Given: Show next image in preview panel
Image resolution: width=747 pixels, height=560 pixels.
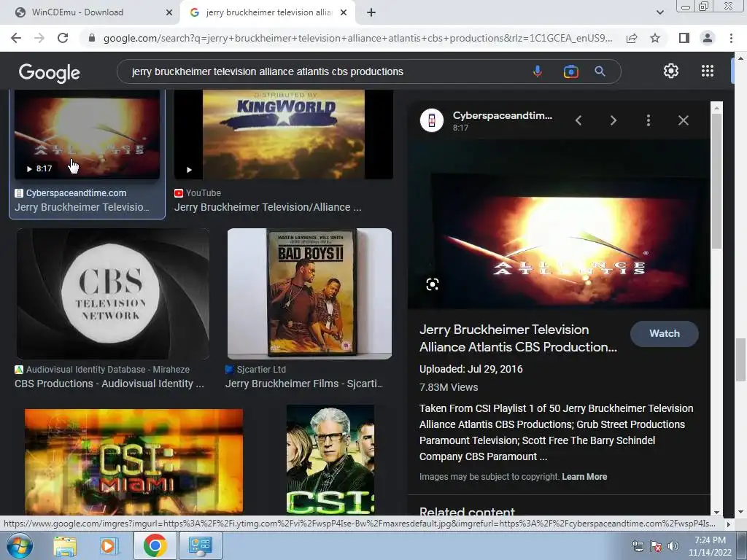Looking at the screenshot, I should tap(614, 120).
